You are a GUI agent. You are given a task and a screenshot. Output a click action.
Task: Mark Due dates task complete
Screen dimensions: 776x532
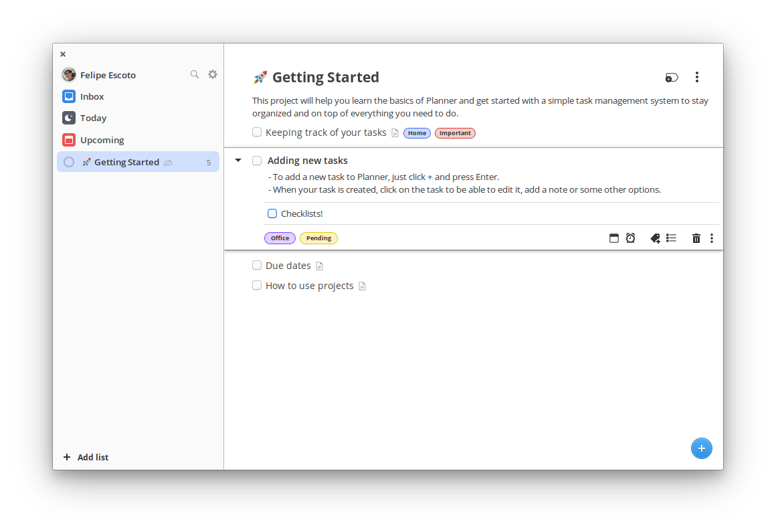pos(257,265)
